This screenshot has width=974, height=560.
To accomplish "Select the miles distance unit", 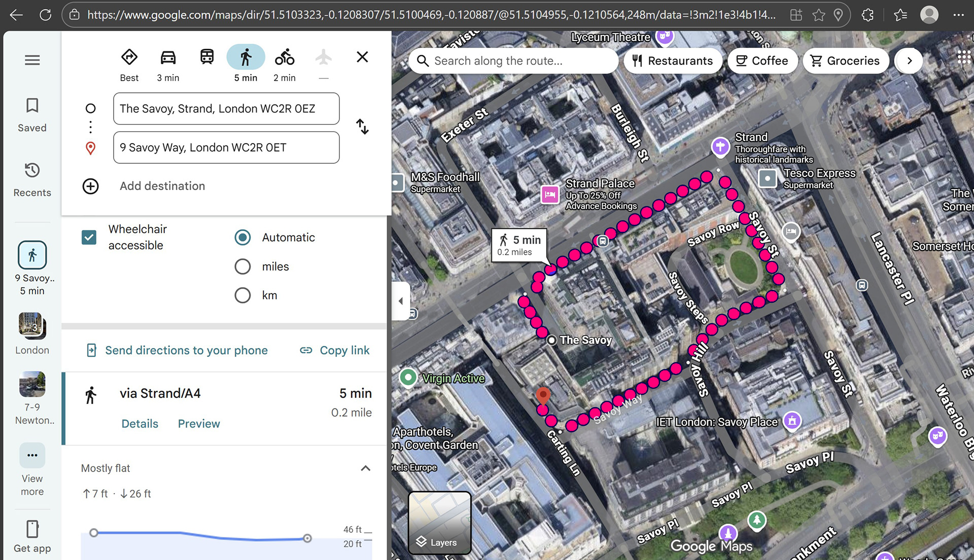I will click(242, 266).
